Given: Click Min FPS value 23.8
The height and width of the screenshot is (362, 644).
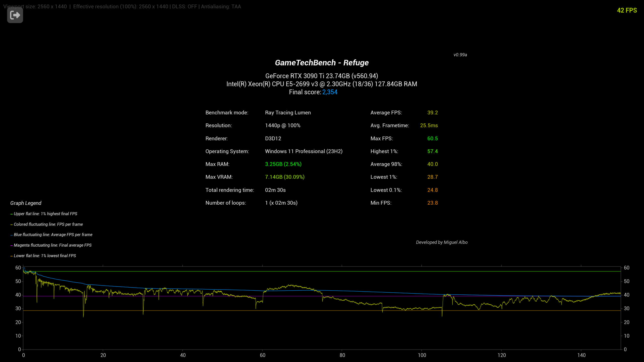Looking at the screenshot, I should (432, 203).
